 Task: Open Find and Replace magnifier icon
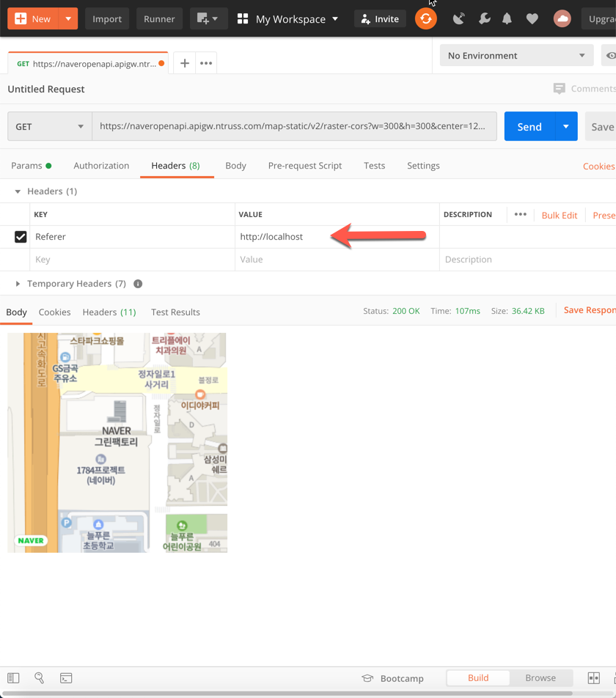(39, 678)
